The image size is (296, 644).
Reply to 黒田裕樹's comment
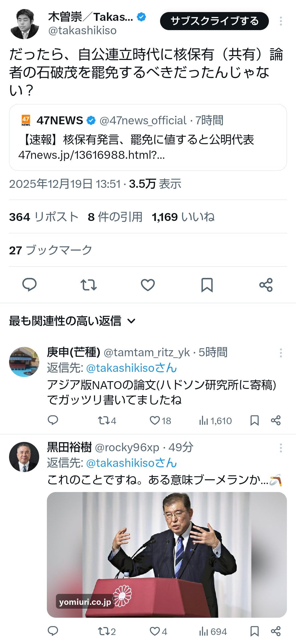(53, 631)
